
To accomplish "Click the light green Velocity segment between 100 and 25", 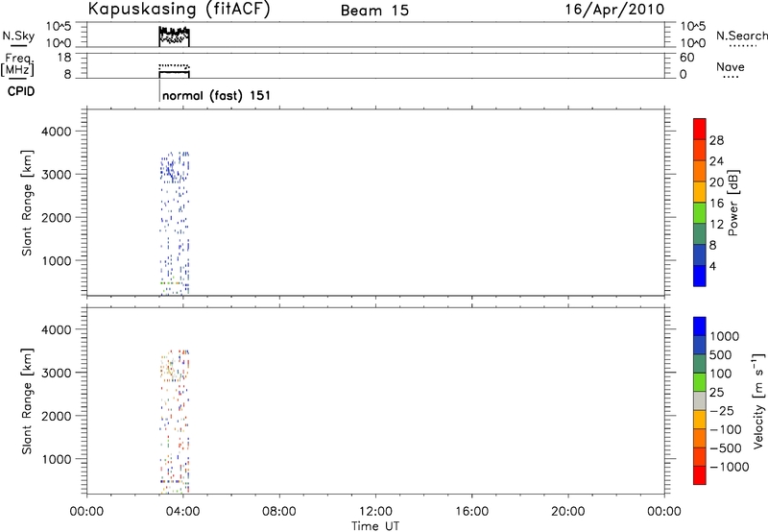I will pos(700,382).
